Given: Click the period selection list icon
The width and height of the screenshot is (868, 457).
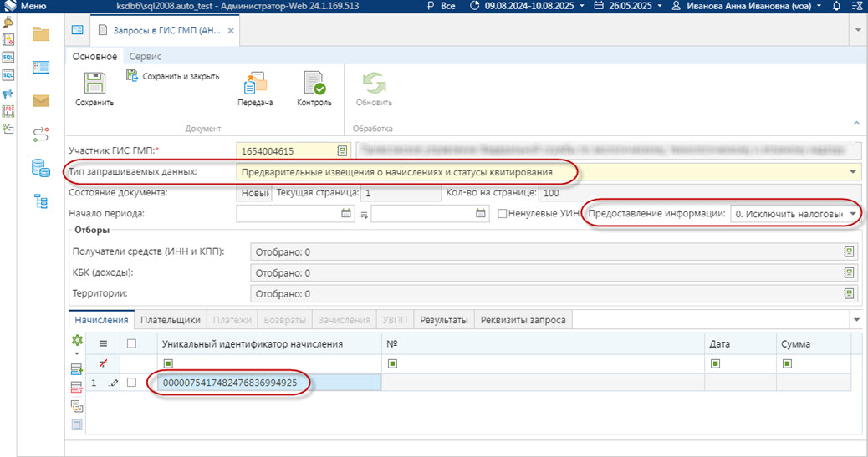Looking at the screenshot, I should tap(363, 215).
